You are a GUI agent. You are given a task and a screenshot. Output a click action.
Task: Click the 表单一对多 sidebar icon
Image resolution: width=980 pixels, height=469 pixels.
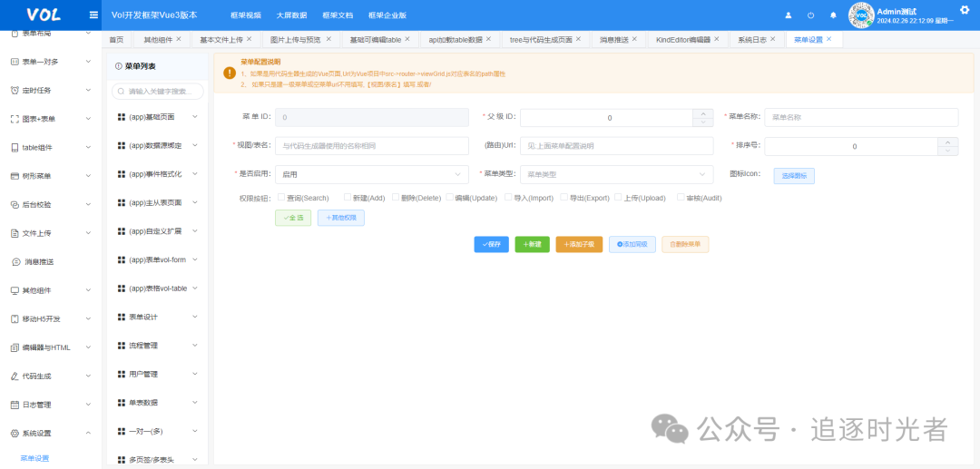[x=15, y=62]
